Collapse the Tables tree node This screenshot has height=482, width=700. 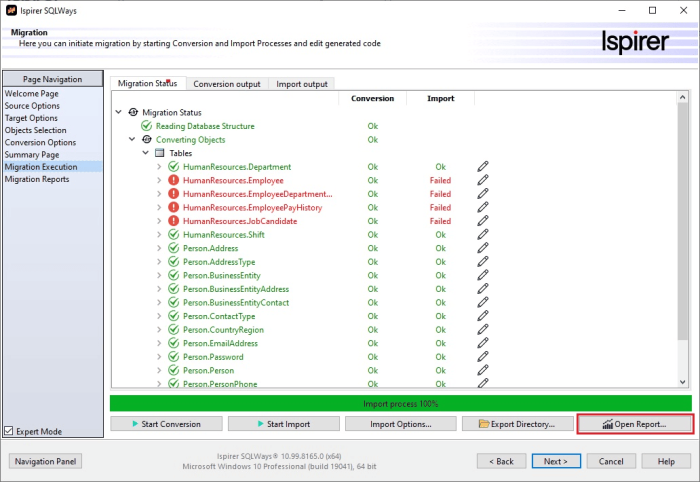146,153
